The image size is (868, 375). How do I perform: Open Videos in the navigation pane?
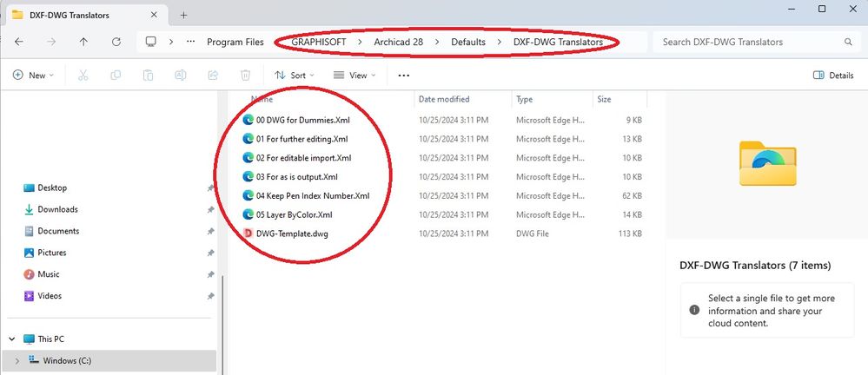50,296
